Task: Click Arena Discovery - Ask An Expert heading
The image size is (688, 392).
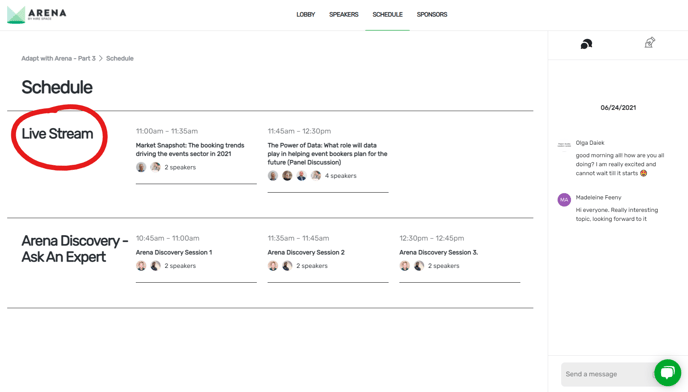Action: coord(75,249)
